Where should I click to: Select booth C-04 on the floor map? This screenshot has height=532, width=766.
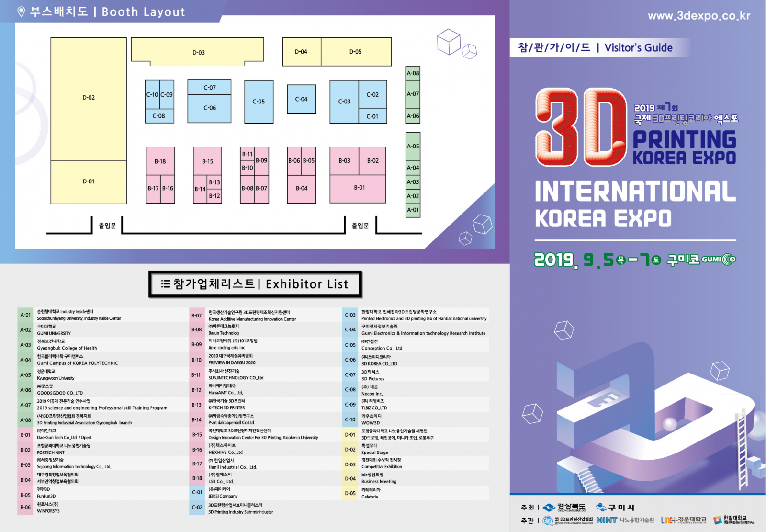[301, 99]
